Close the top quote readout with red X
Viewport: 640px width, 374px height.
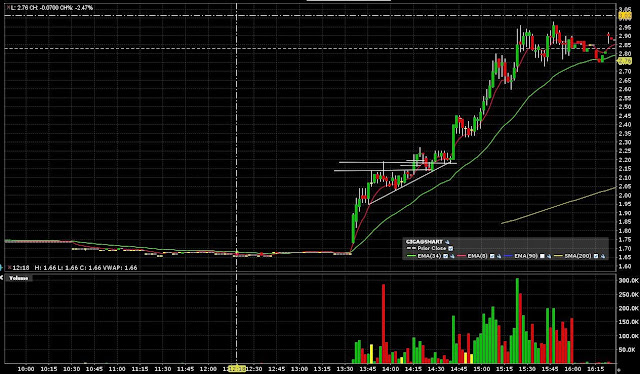(x=9, y=7)
